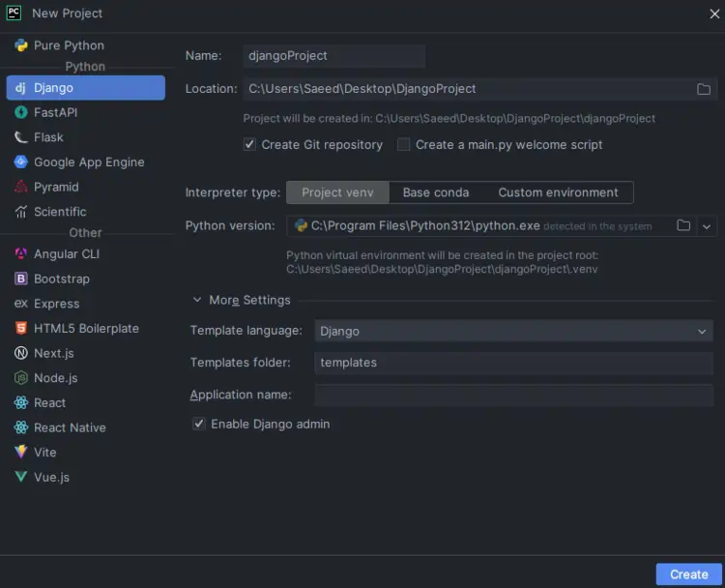725x588 pixels.
Task: Close the New Project dialog
Action: [714, 14]
